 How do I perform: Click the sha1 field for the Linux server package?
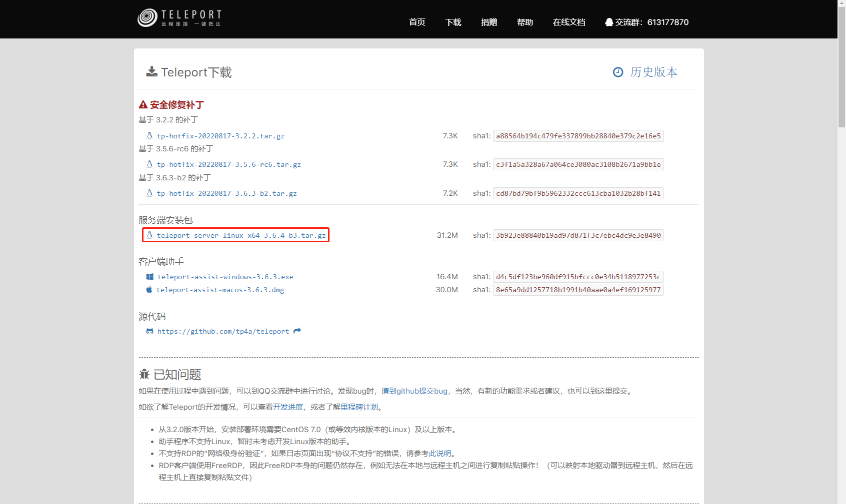pyautogui.click(x=578, y=235)
